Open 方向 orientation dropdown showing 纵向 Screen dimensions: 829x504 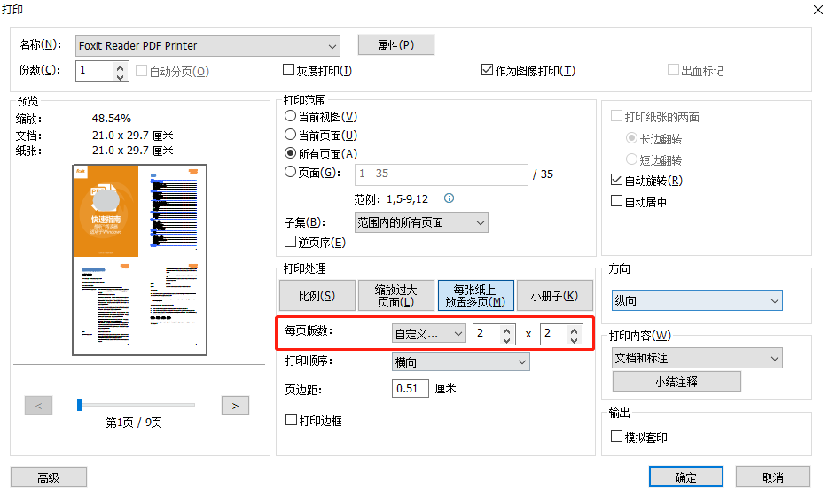point(698,300)
